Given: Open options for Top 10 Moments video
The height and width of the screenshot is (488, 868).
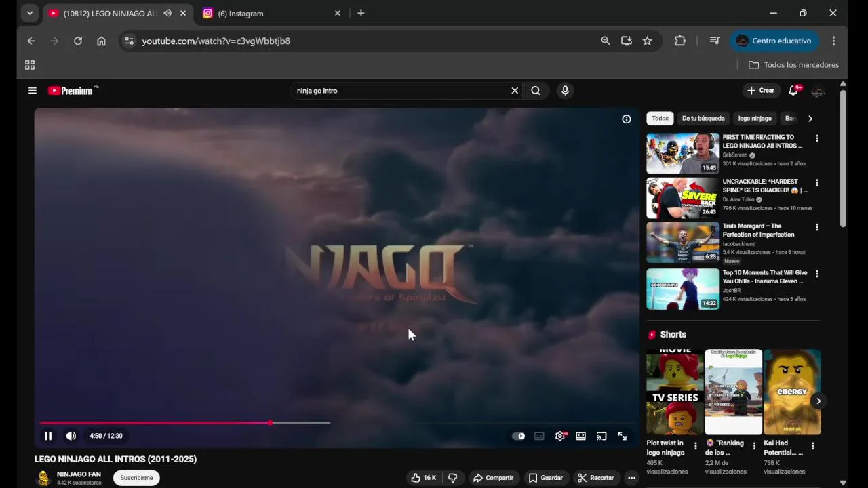Looking at the screenshot, I should coord(816,274).
